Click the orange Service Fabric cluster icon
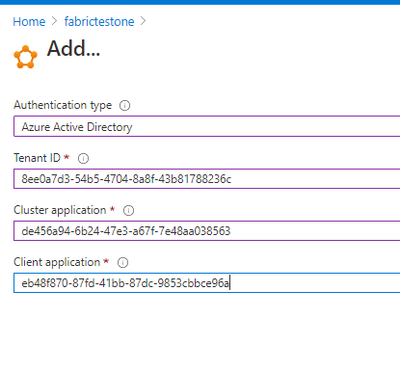This screenshot has width=400, height=368. [x=25, y=57]
